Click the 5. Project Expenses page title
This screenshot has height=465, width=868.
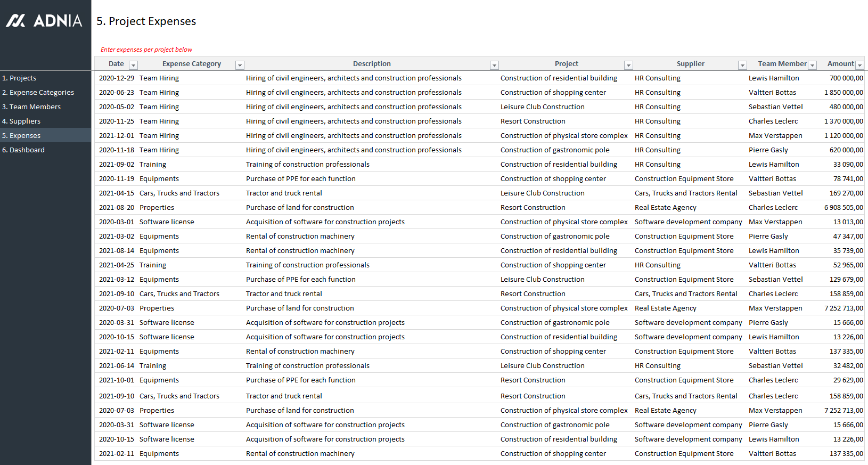pos(146,21)
